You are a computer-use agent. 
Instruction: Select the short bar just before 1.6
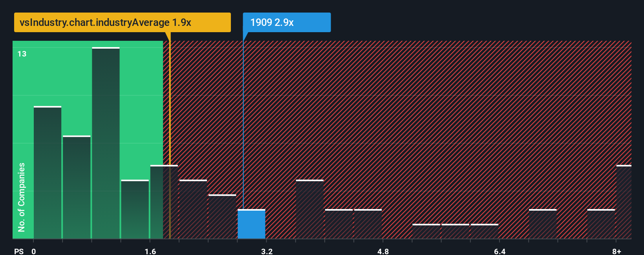[135, 209]
